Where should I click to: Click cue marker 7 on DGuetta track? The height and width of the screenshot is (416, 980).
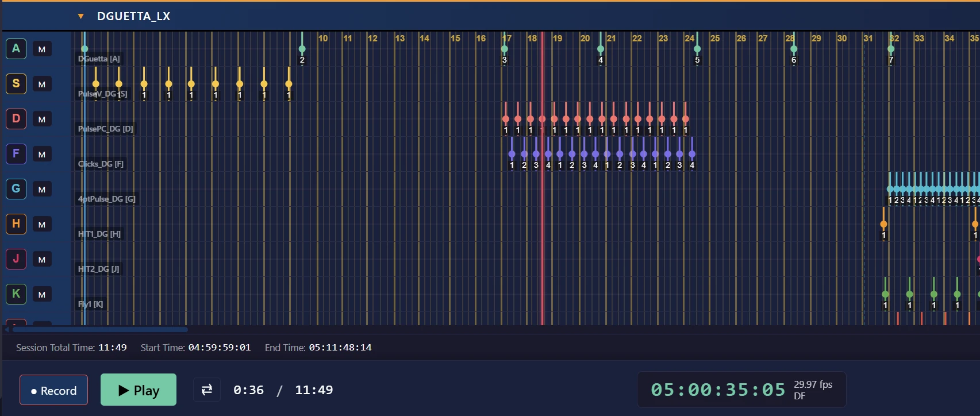pos(891,49)
